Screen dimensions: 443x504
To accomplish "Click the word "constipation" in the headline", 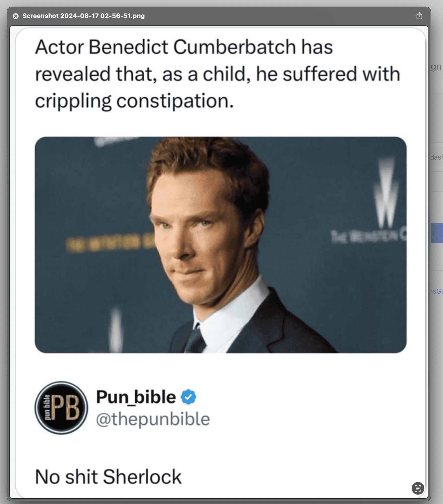I will click(175, 101).
